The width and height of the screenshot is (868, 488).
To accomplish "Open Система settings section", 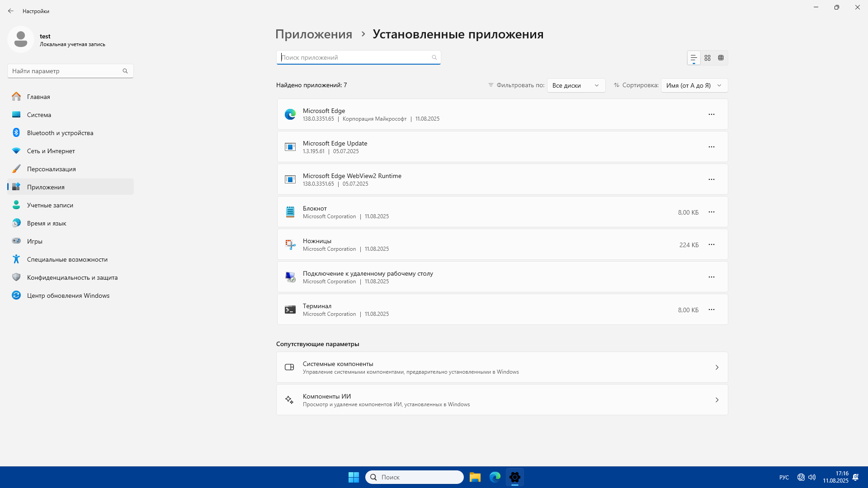I will (x=71, y=115).
